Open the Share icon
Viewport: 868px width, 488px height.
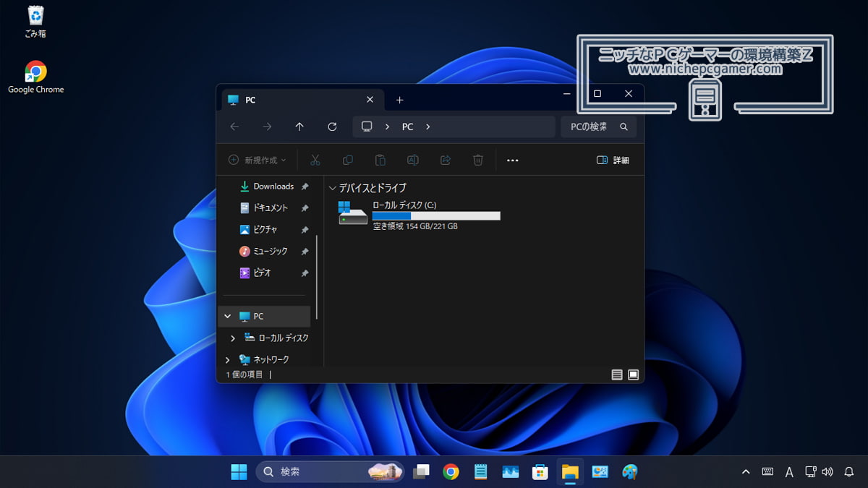click(x=445, y=160)
